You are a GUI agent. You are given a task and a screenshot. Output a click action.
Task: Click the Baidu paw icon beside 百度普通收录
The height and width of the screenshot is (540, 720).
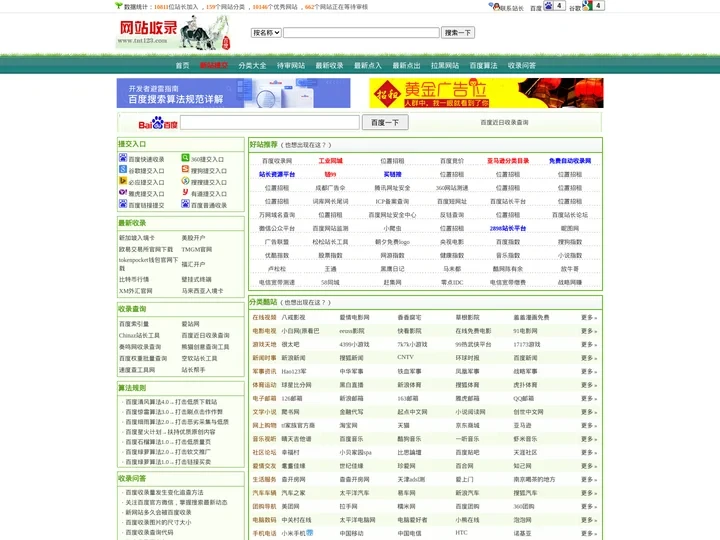coord(185,204)
